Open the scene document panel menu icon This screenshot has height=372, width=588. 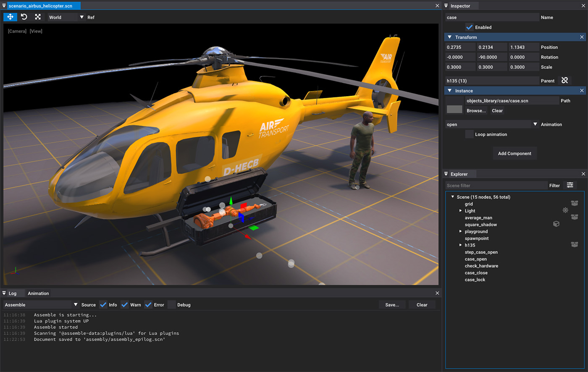pyautogui.click(x=4, y=6)
